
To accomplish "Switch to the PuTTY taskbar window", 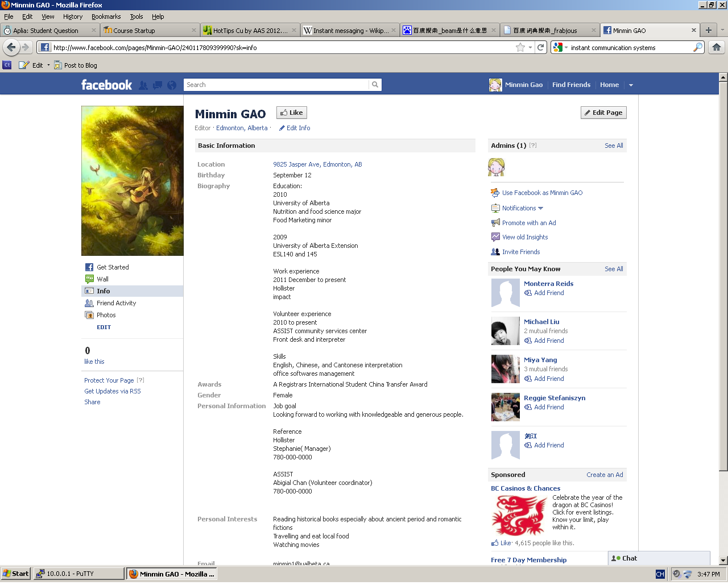I will [x=78, y=574].
